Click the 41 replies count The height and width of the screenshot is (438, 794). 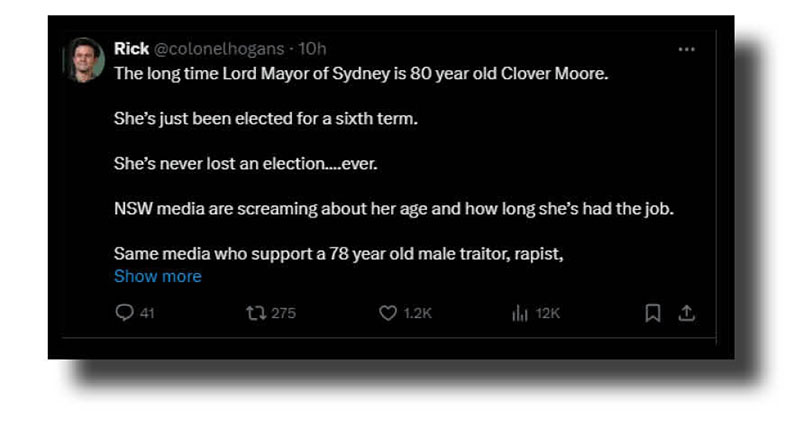click(x=147, y=313)
